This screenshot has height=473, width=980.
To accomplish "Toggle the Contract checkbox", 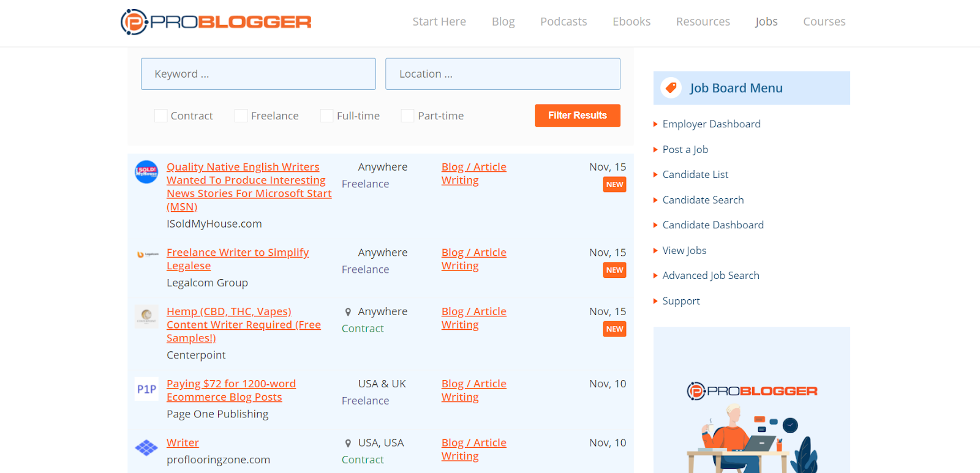I will point(160,116).
